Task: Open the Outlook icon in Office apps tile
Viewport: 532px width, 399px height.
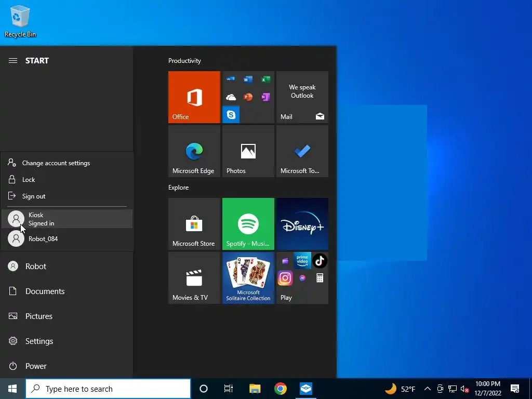Action: (231, 79)
